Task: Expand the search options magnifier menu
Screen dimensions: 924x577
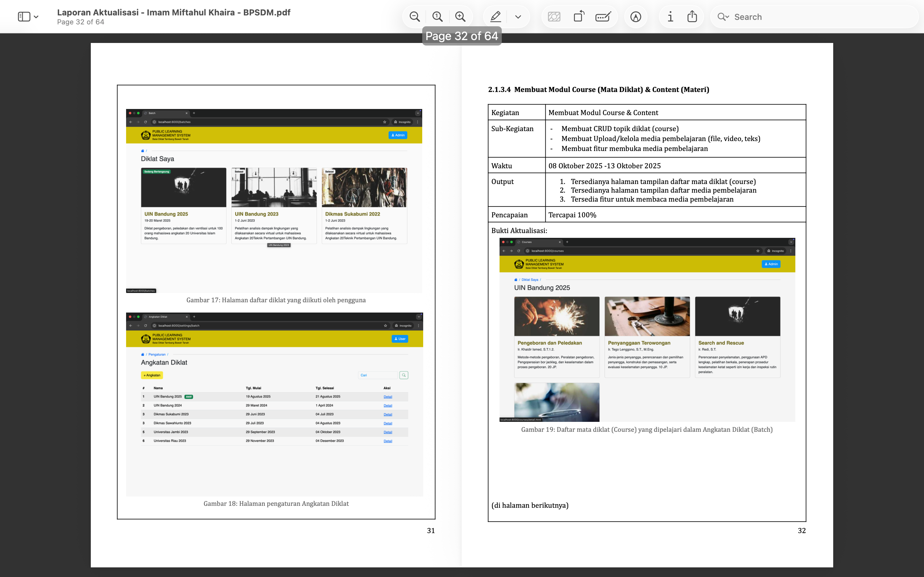Action: (723, 17)
